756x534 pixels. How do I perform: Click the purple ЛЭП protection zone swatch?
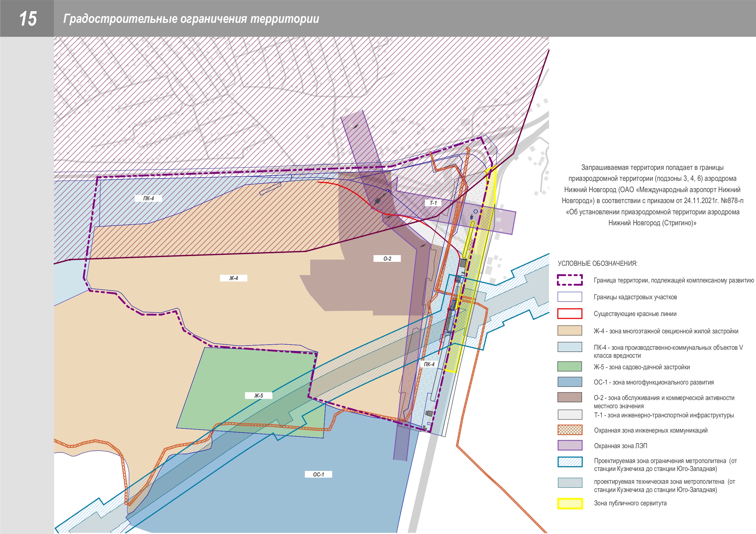click(x=570, y=445)
